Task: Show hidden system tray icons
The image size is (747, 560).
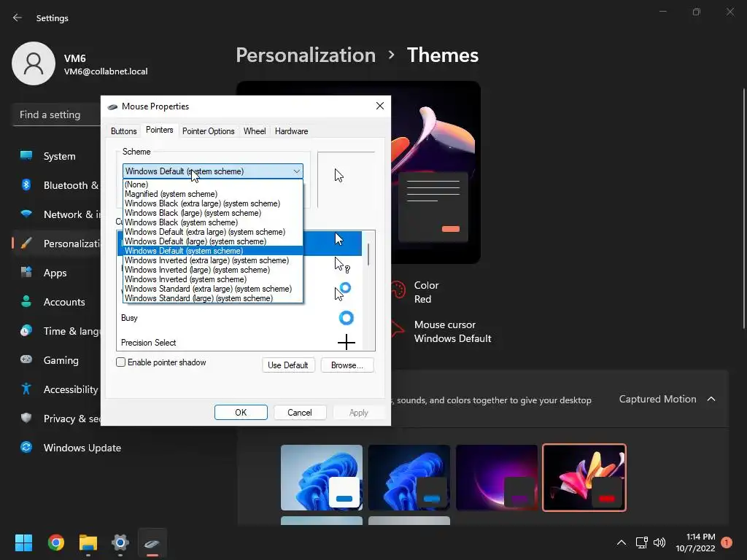Action: click(x=622, y=542)
